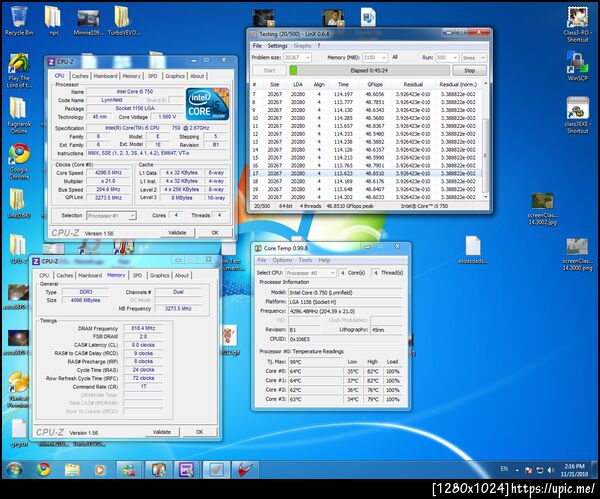This screenshot has height=499, width=600.
Task: Click the LinX elapsed progress bar
Action: 369,70
